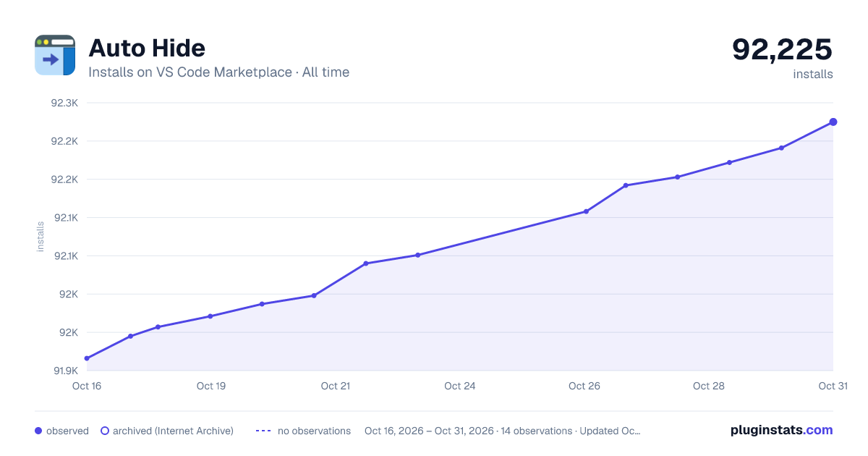Click the 92.3K y-axis label
Screen dimensions: 868x456
click(64, 103)
